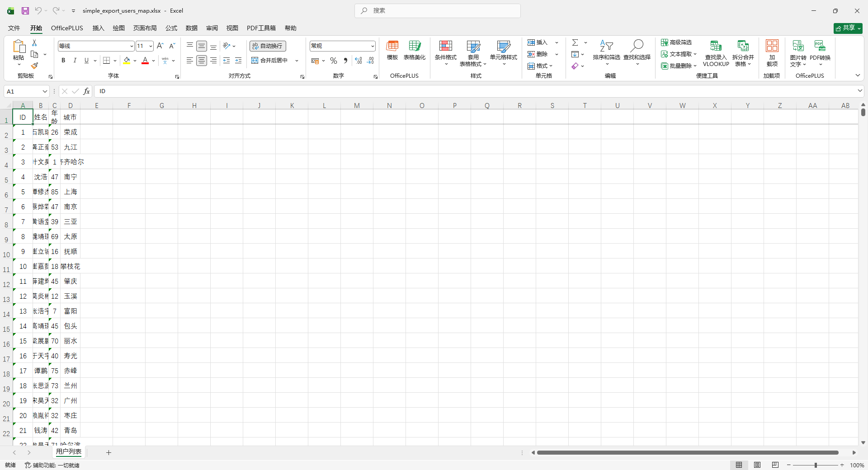This screenshot has width=868, height=470.
Task: Click the Share button
Action: pos(848,28)
